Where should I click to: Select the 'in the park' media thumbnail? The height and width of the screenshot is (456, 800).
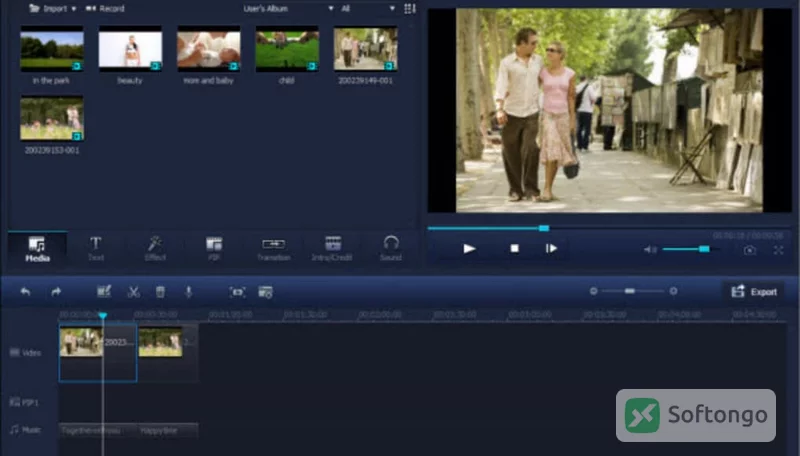[52, 49]
